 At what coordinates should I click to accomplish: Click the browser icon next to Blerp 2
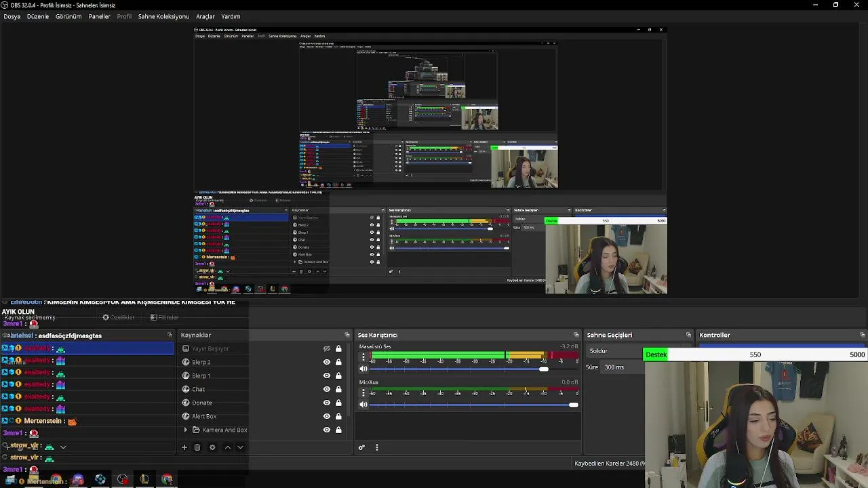186,362
